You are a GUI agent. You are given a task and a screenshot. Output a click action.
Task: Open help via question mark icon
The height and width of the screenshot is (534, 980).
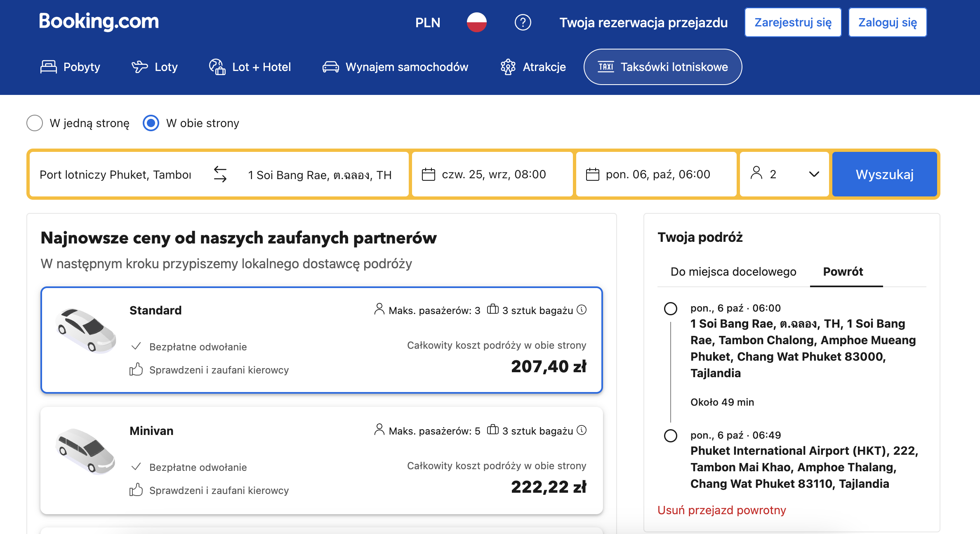tap(523, 22)
